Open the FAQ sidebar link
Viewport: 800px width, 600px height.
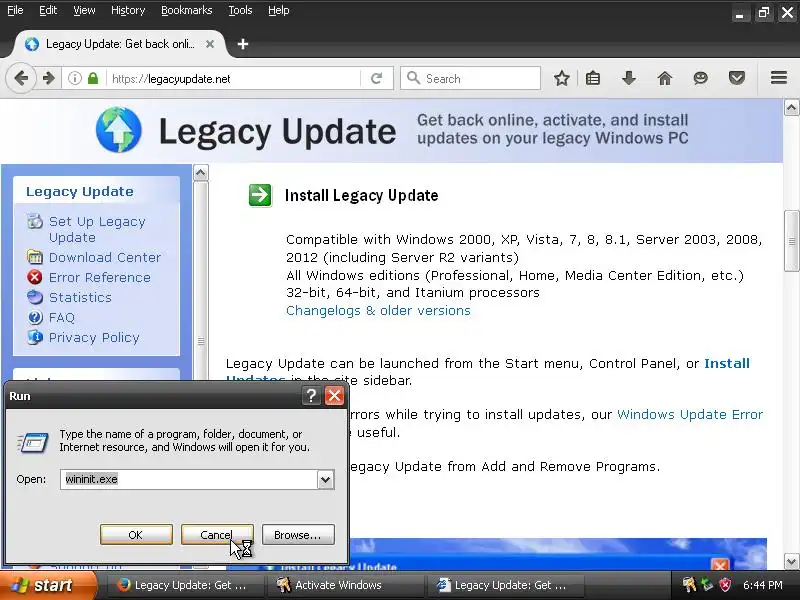(62, 317)
